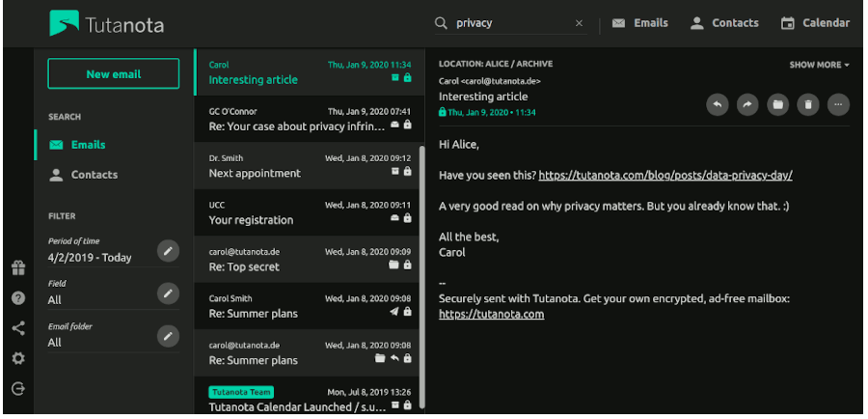Click 4/2/2019 - Today period value
This screenshot has width=868, height=419.
[90, 258]
